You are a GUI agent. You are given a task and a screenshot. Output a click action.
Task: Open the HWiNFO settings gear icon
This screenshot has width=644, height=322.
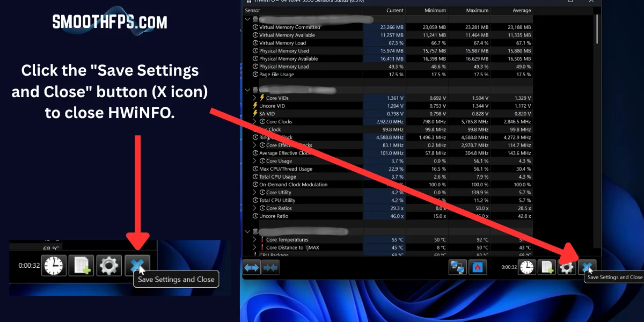pyautogui.click(x=567, y=267)
